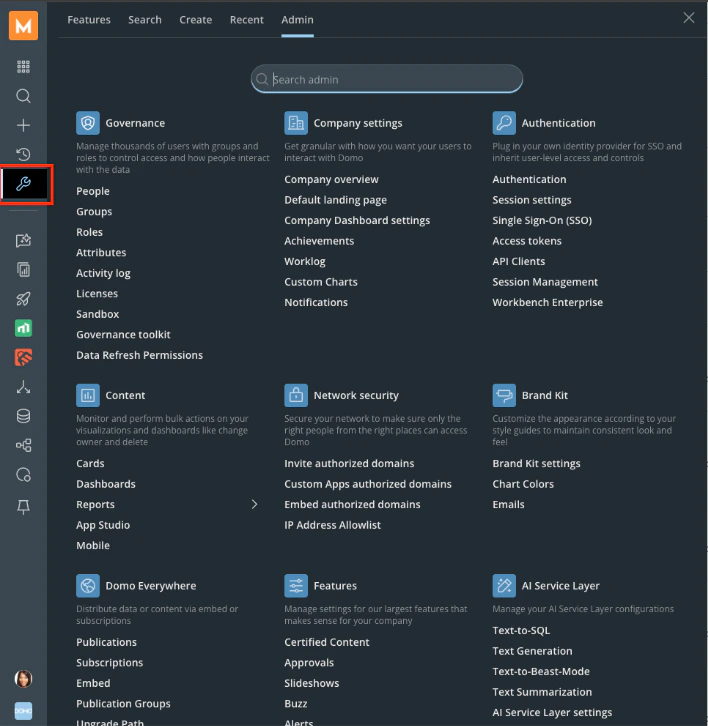Click the admin wrench icon in sidebar
Viewport: 708px width, 726px height.
[24, 184]
